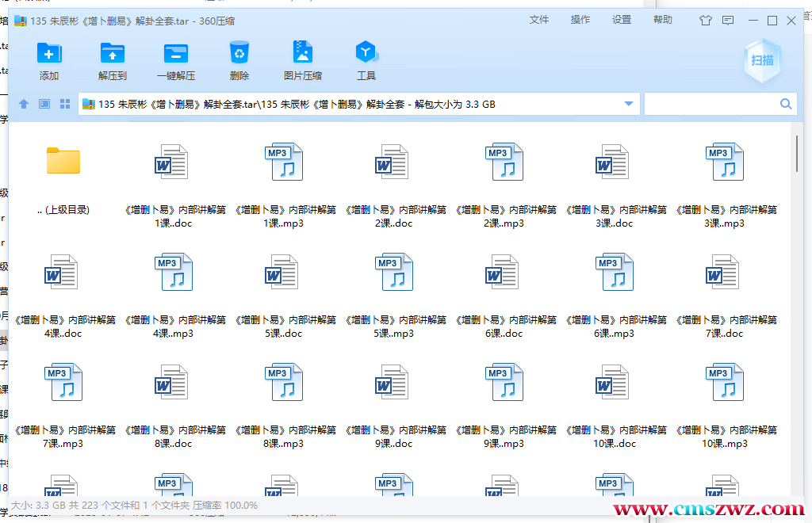This screenshot has width=812, height=523.
Task: Click the 360压缩 app icon in title bar
Action: click(x=21, y=21)
